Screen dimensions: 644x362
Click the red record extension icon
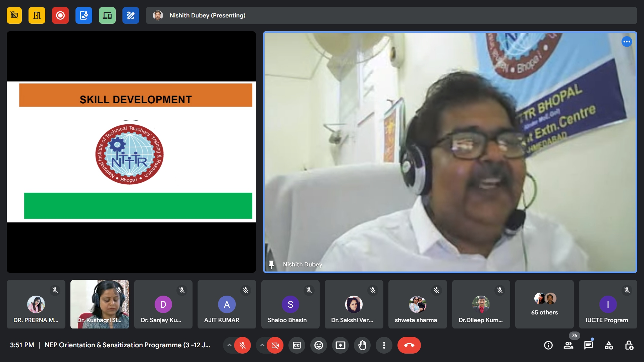click(x=60, y=15)
